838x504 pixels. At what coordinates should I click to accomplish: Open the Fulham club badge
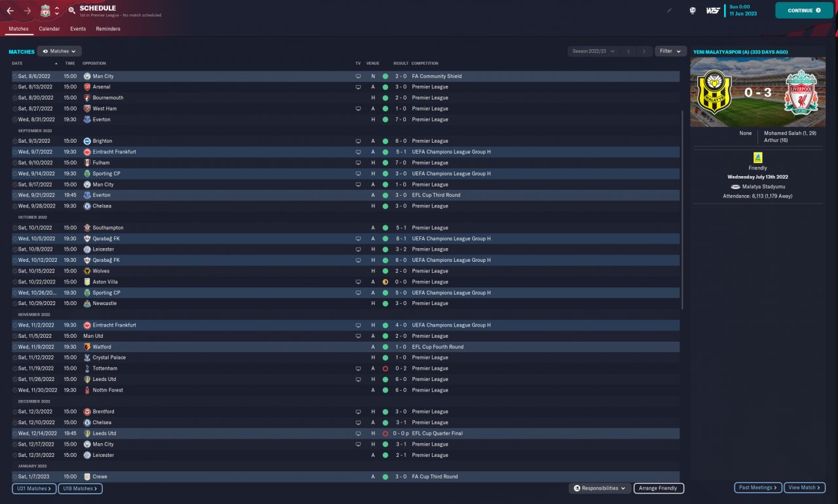[x=87, y=163]
